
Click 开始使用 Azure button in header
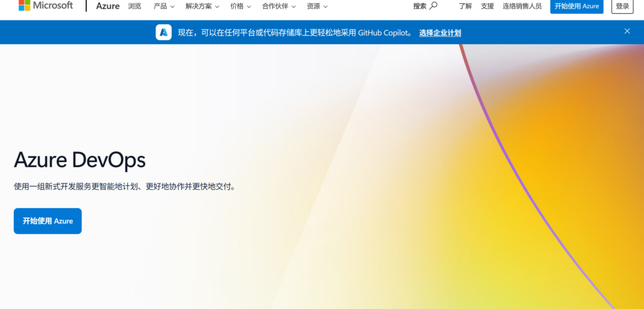click(577, 6)
